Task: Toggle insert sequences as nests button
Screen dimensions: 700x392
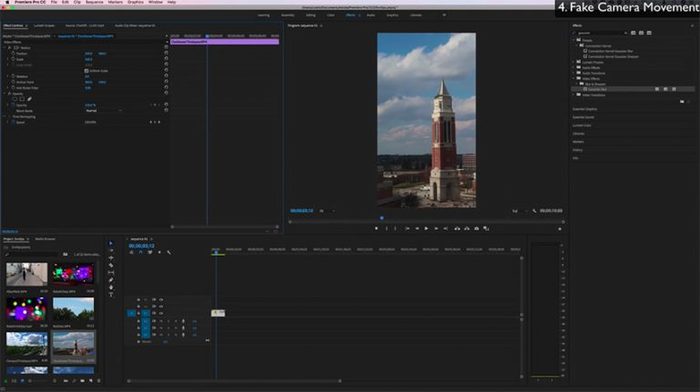Action: click(131, 252)
